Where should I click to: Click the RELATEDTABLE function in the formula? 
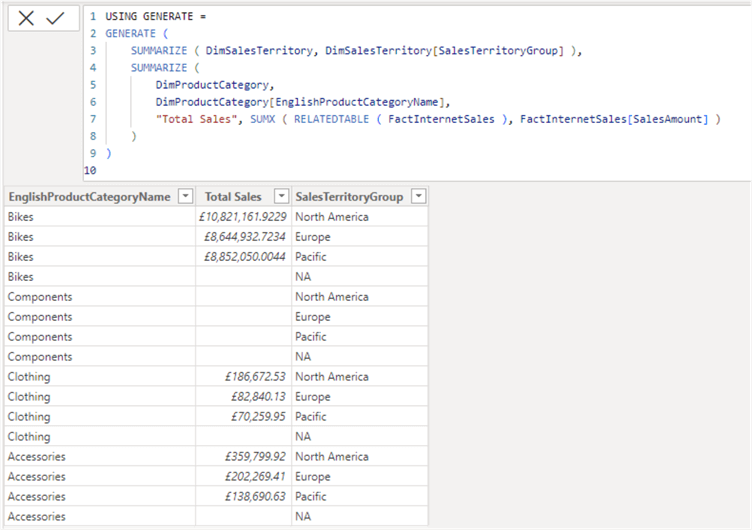point(331,119)
